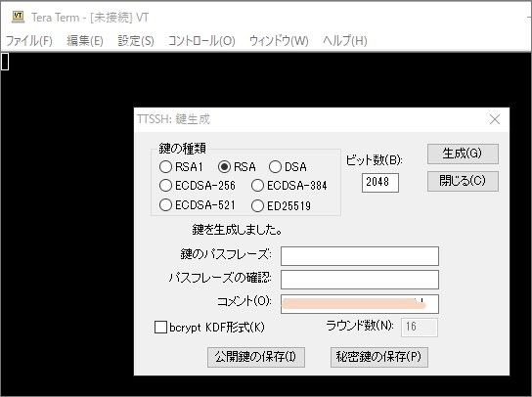Image resolution: width=532 pixels, height=397 pixels.
Task: Open the 設定(S) menu
Action: click(136, 41)
